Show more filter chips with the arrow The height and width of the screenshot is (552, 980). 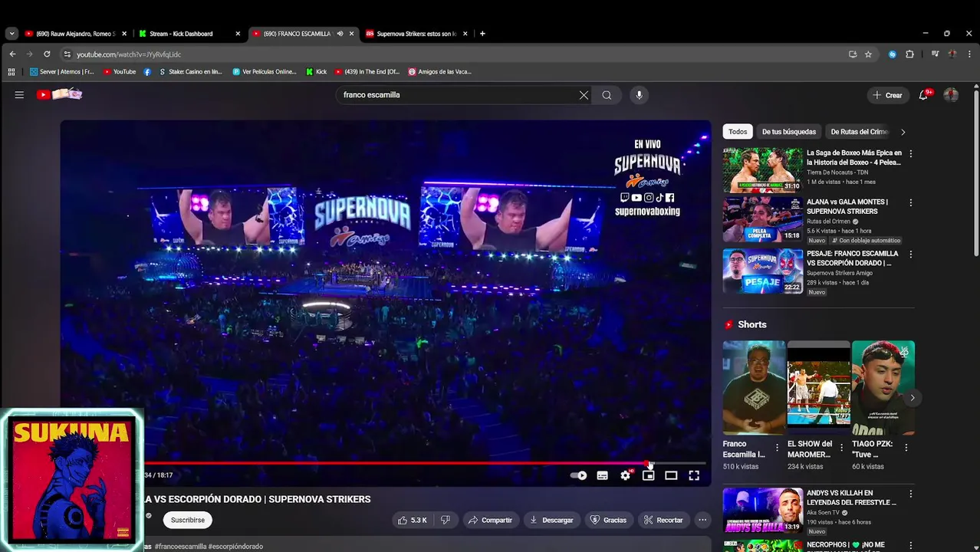(x=903, y=132)
